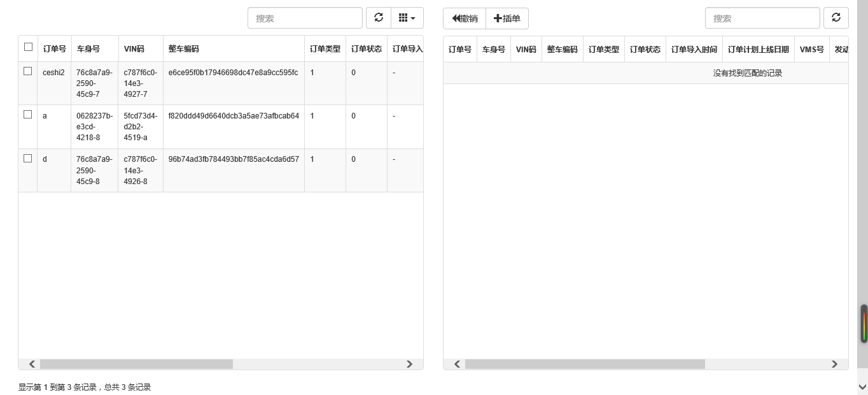Viewport: 868px width, 395px height.
Task: Click refresh icon in right table toolbar
Action: [836, 18]
